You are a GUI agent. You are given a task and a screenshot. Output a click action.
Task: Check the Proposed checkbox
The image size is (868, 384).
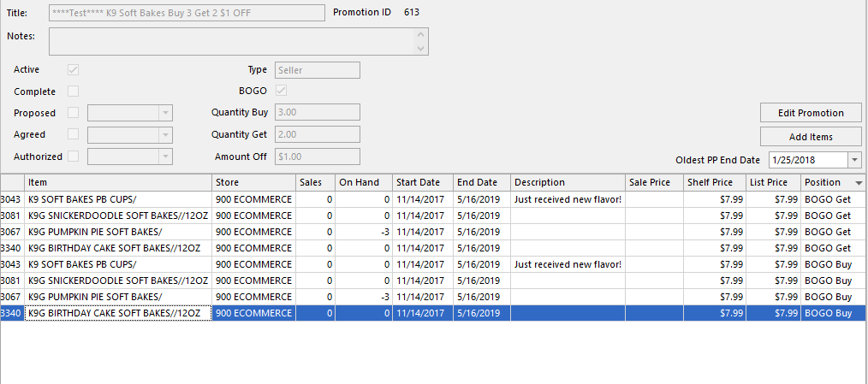pyautogui.click(x=73, y=113)
